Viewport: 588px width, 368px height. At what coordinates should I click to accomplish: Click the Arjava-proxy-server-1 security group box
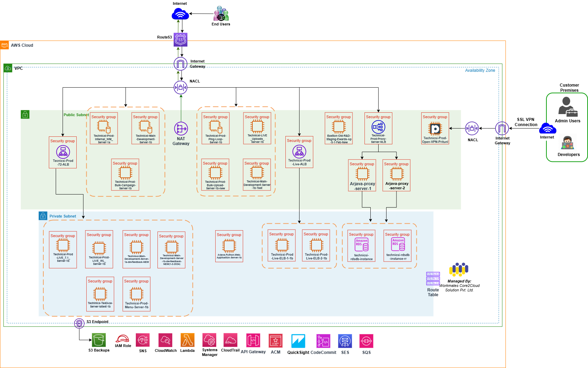point(362,175)
